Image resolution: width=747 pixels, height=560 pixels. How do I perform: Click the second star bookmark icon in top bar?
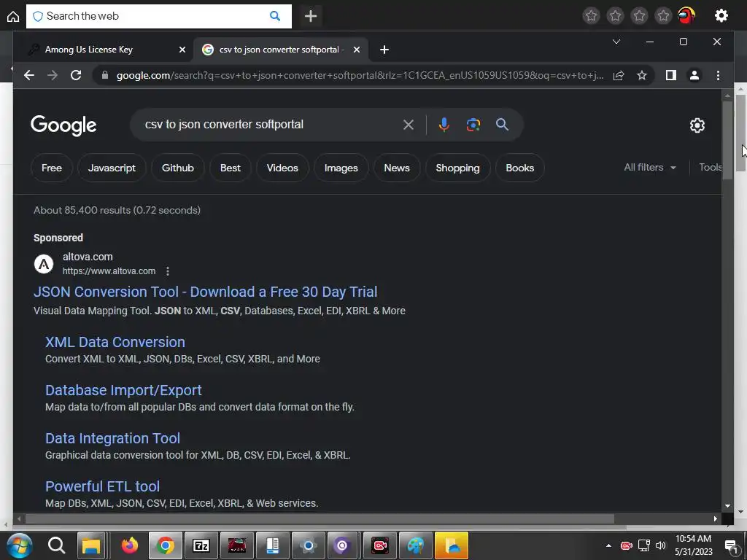(x=615, y=16)
